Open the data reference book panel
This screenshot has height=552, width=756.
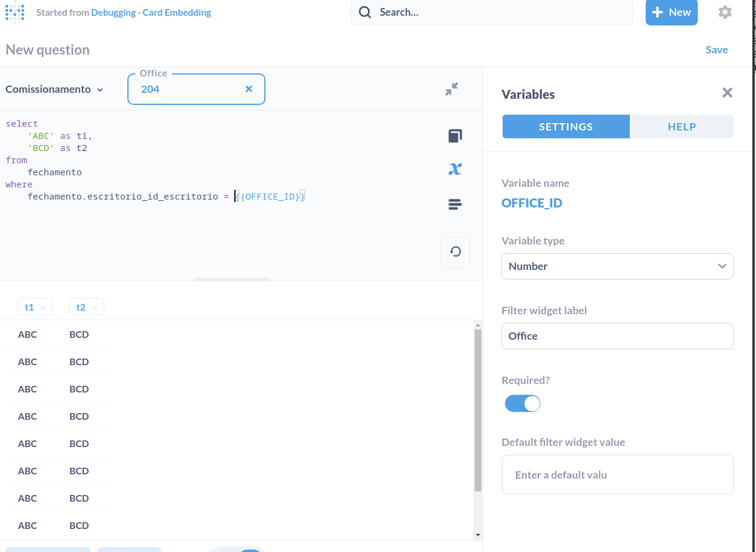[455, 135]
